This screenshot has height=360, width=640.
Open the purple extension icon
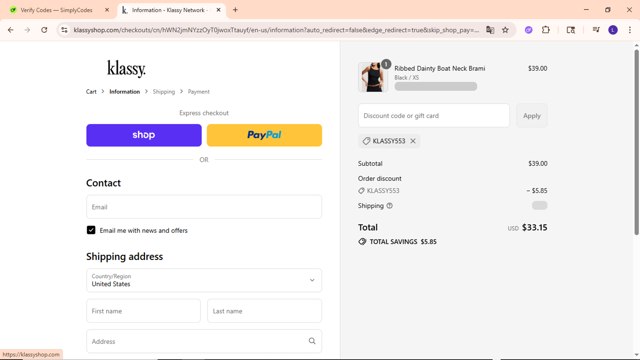pyautogui.click(x=529, y=30)
